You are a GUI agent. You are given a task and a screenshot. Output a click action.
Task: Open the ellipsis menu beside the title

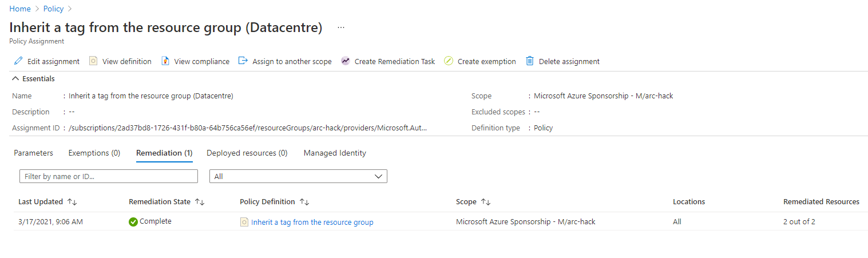click(x=341, y=27)
